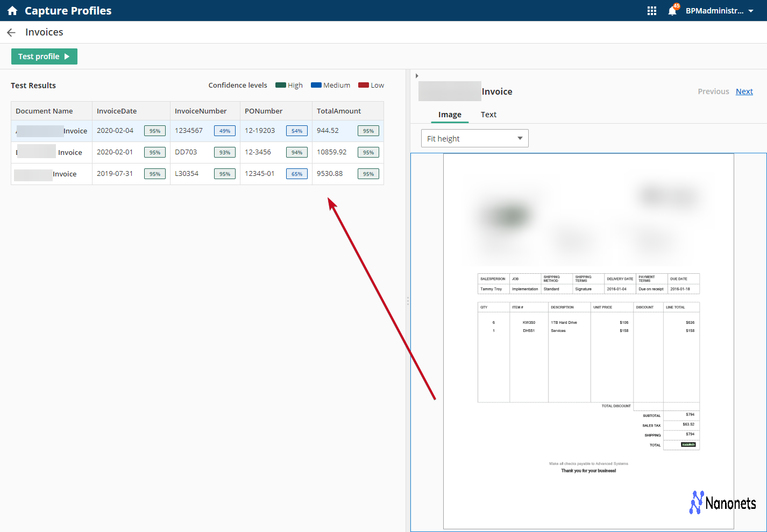The height and width of the screenshot is (532, 767).
Task: Collapse the document preview panel triangle
Action: [417, 75]
